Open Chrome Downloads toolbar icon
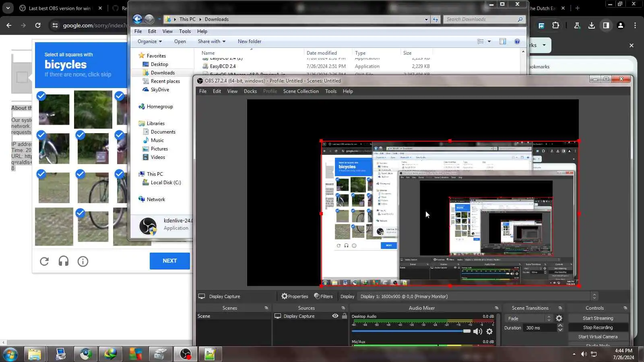Screen dimensions: 644x362 pos(591,25)
